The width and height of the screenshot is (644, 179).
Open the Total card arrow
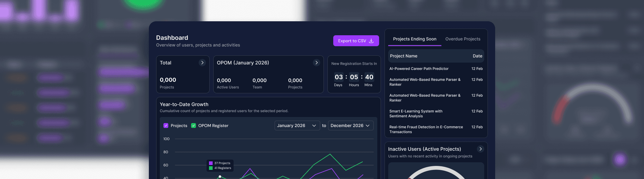tap(202, 63)
